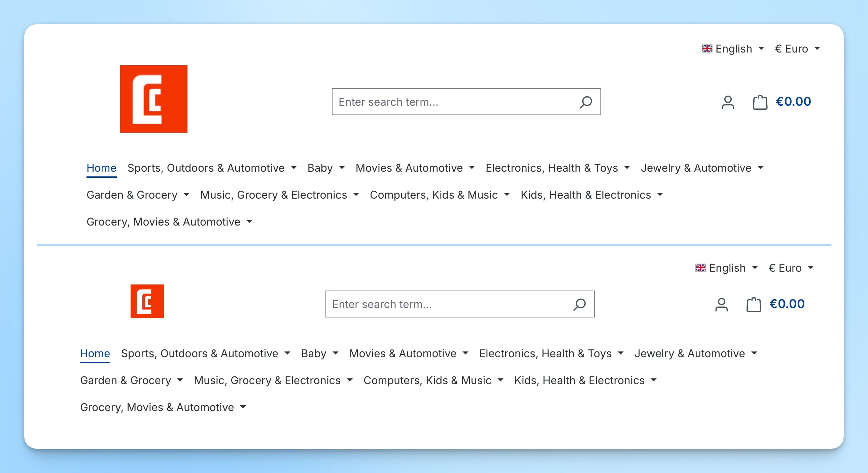Expand lower Computers, Kids & Music category
Viewport: 868px width, 473px height.
click(x=433, y=380)
